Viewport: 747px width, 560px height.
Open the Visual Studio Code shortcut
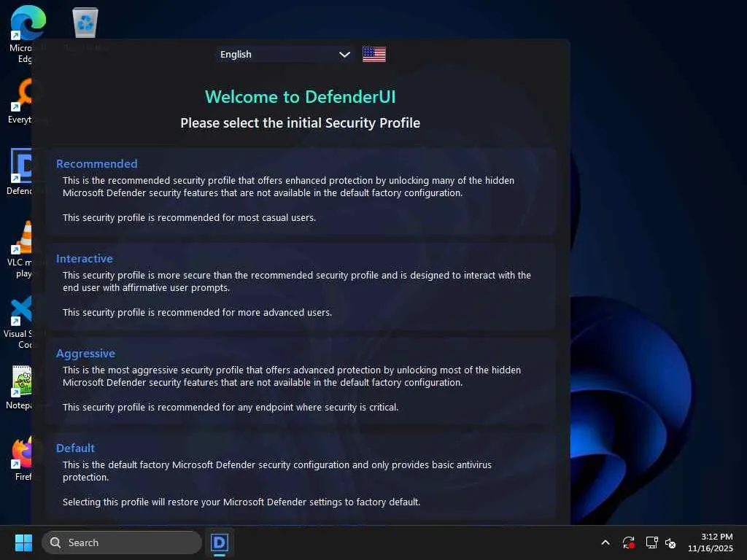coord(20,322)
